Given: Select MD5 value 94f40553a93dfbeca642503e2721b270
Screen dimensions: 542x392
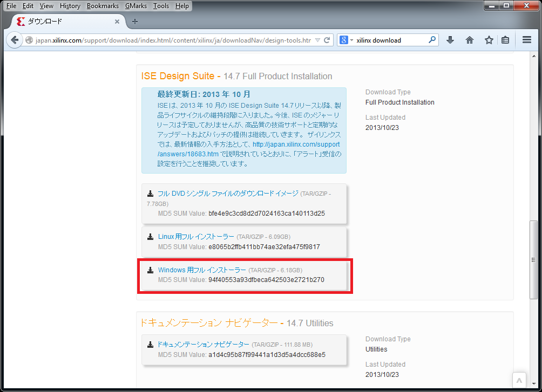Looking at the screenshot, I should click(x=266, y=280).
